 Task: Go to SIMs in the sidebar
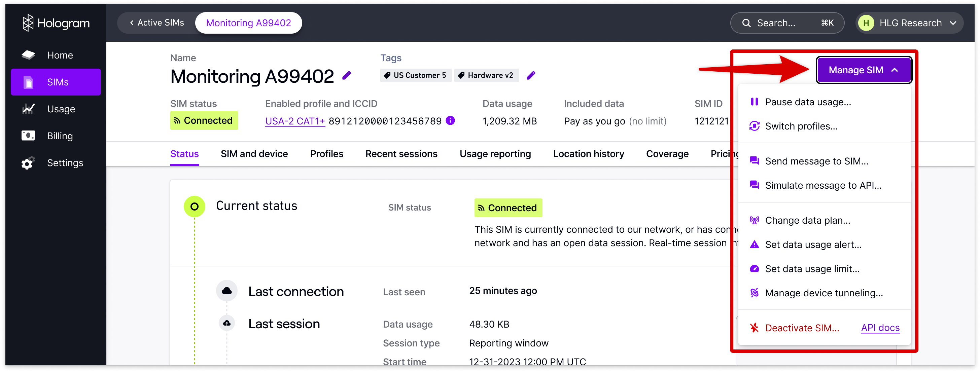tap(56, 82)
